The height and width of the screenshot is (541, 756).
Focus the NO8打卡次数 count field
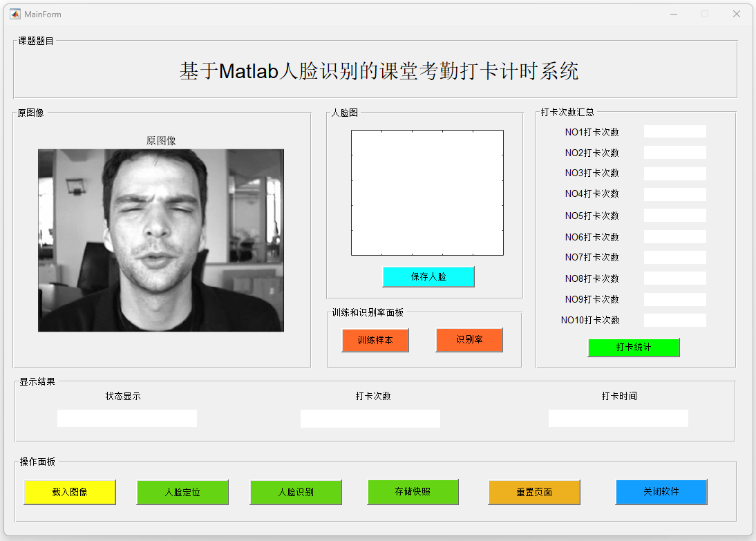click(x=675, y=278)
